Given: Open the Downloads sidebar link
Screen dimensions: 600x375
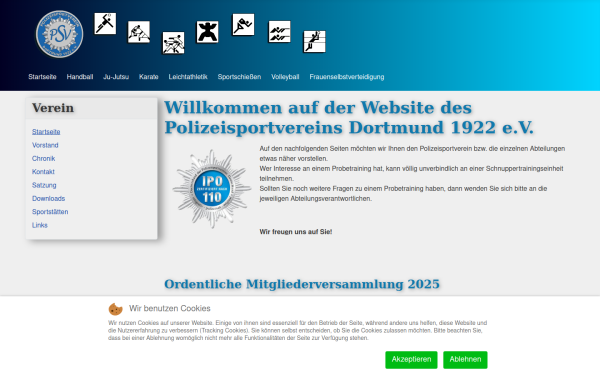Looking at the screenshot, I should tap(49, 199).
